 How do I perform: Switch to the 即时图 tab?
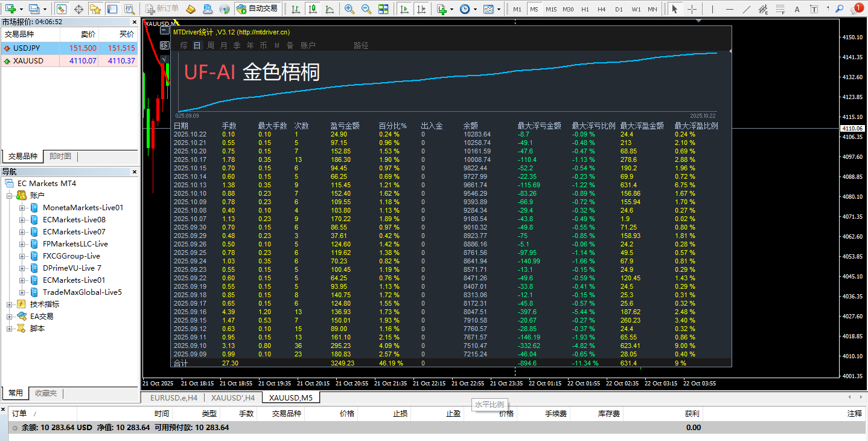pyautogui.click(x=60, y=156)
